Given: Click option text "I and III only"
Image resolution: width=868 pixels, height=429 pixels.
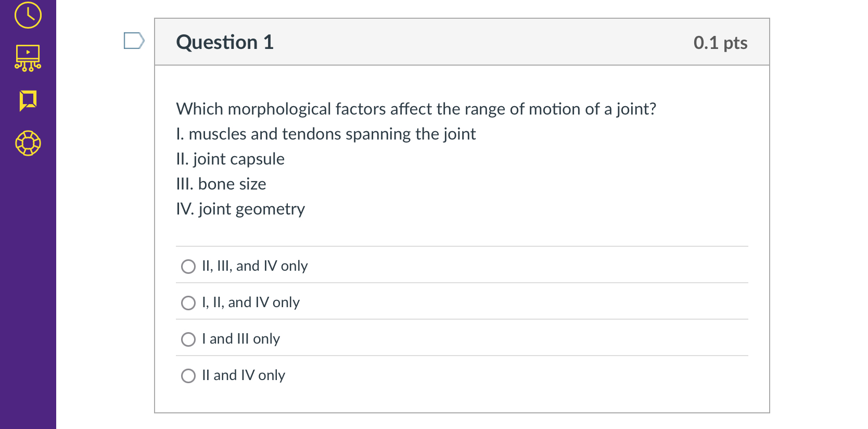Looking at the screenshot, I should [241, 338].
